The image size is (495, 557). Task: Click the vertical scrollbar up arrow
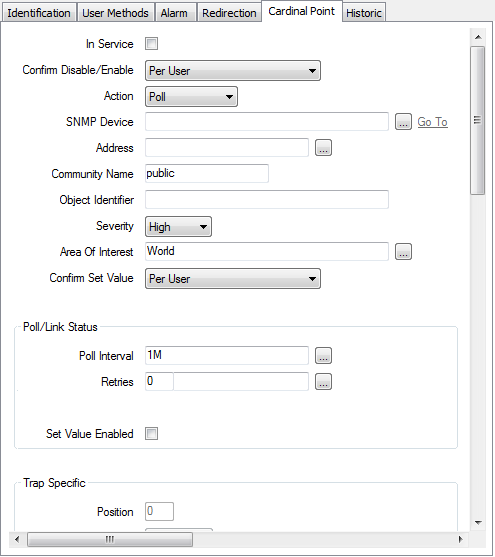point(478,37)
